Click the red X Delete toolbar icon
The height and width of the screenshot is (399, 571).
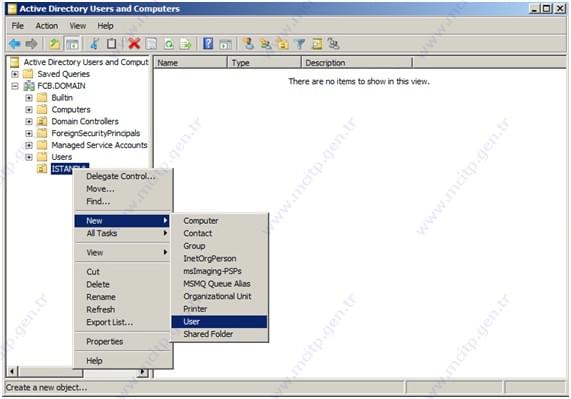(x=134, y=44)
